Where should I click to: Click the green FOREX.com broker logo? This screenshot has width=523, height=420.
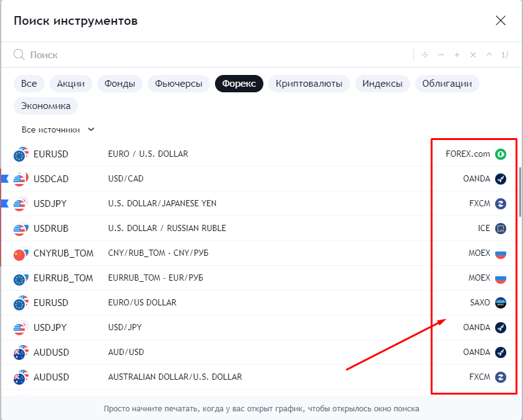coord(500,154)
